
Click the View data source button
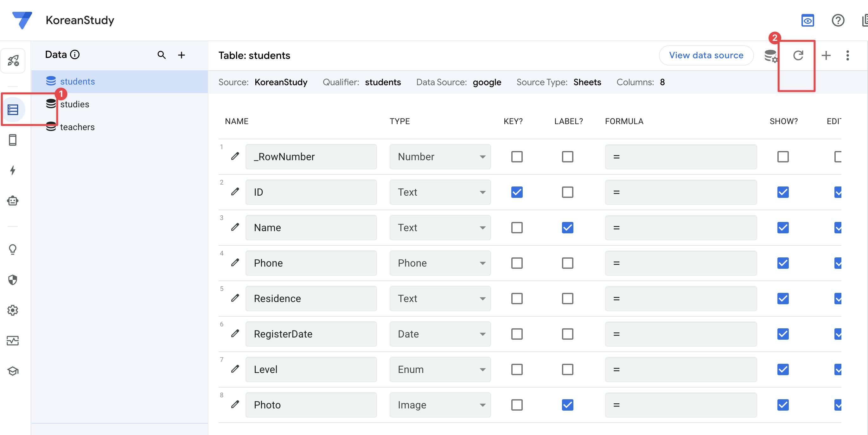[706, 55]
